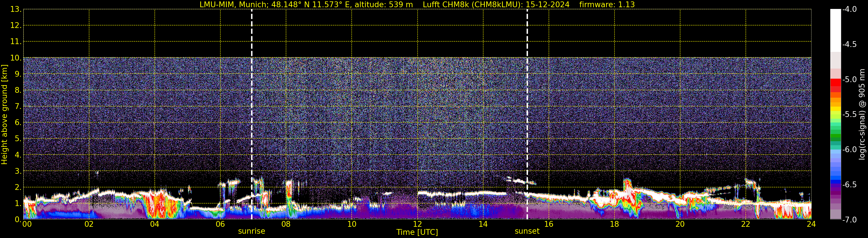This screenshot has height=238, width=868.
Task: Click the '-5.0' colorbar tick label
Action: pyautogui.click(x=850, y=80)
